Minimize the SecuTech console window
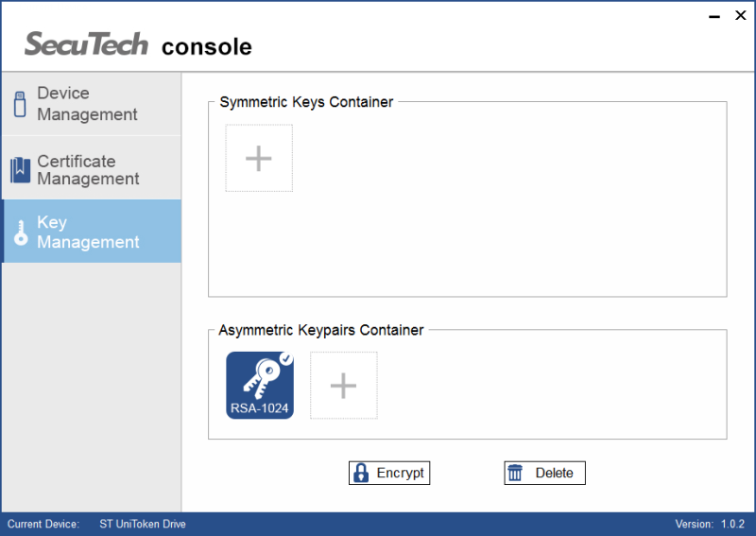The width and height of the screenshot is (756, 536). pyautogui.click(x=714, y=16)
